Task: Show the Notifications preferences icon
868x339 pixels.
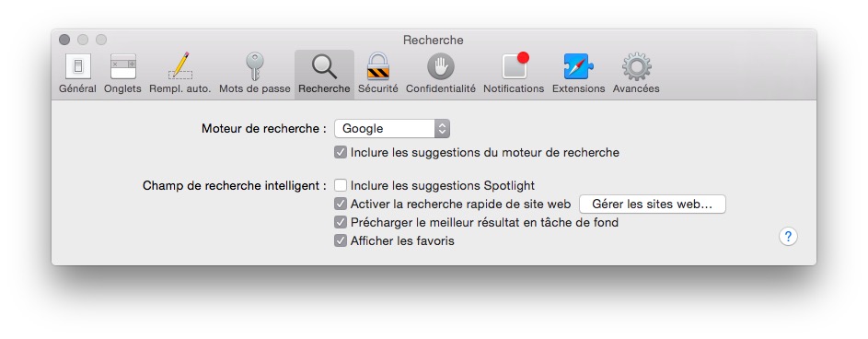Action: pos(515,66)
